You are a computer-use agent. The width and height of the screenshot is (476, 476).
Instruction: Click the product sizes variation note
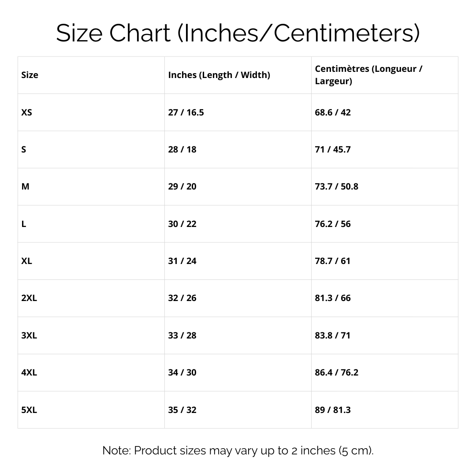238,450
